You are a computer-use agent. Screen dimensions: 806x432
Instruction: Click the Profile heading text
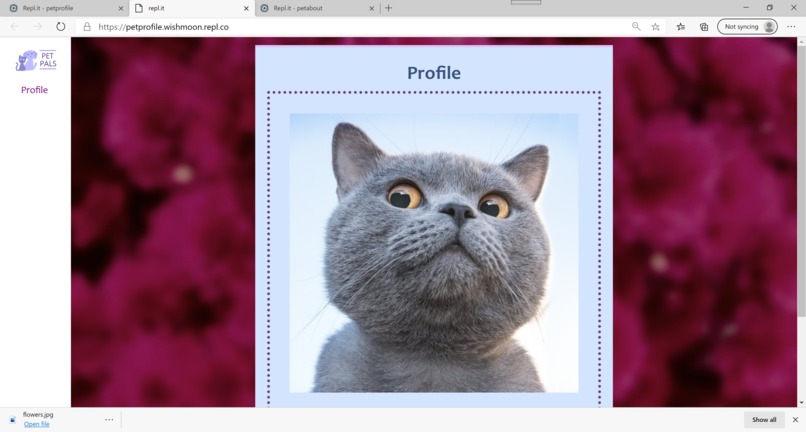point(434,73)
